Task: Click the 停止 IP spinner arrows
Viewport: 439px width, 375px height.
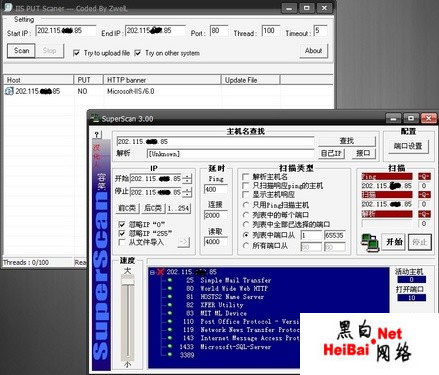Action: coord(187,192)
